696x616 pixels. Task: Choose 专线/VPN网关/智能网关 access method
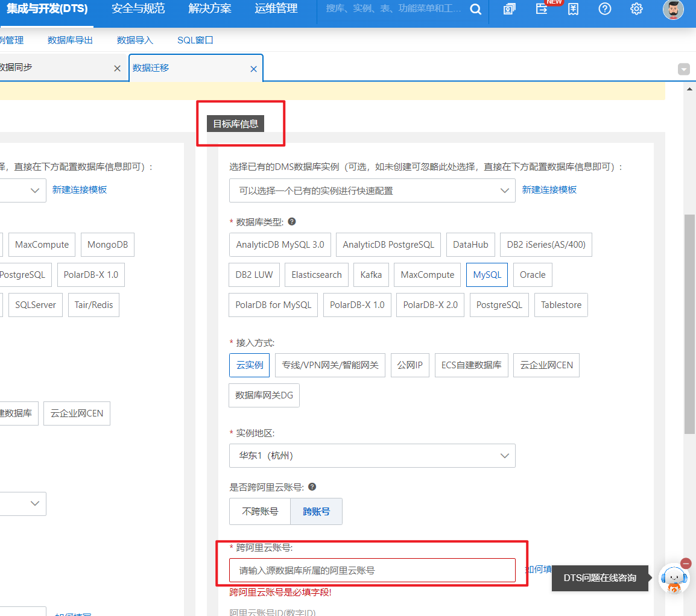click(331, 365)
